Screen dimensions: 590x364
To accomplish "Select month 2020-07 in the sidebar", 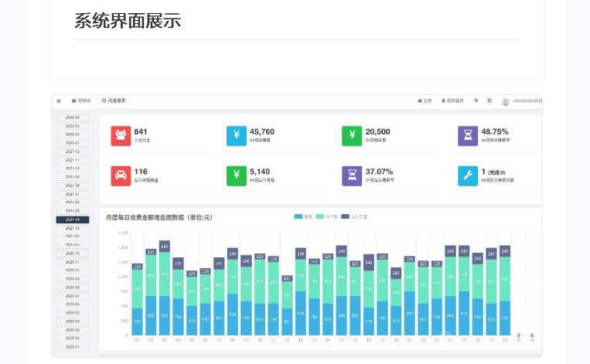I will tap(73, 296).
